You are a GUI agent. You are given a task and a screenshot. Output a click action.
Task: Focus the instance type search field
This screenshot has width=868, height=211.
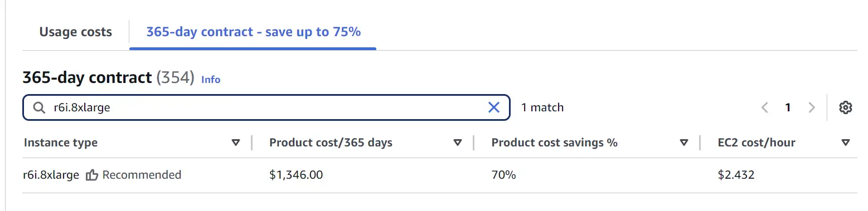(266, 107)
